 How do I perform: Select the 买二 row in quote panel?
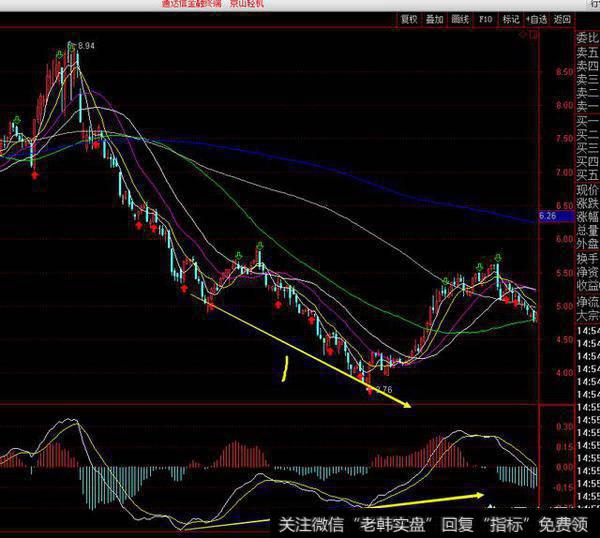click(588, 135)
